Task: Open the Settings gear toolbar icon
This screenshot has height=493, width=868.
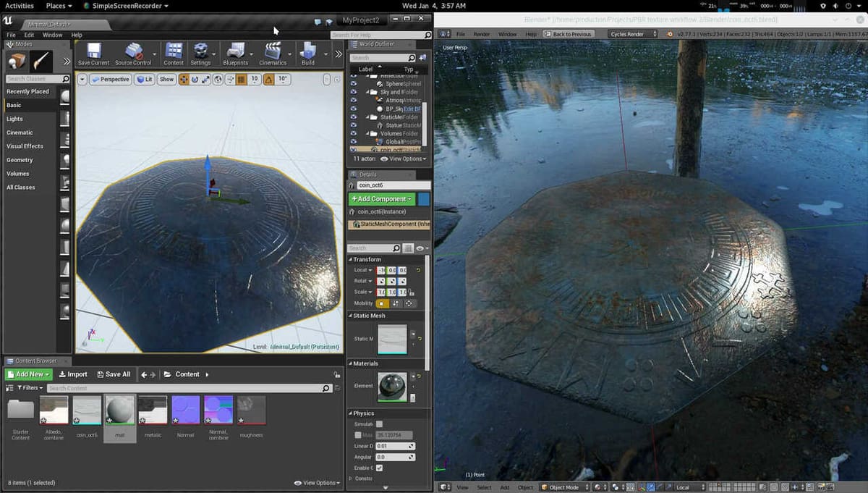Action: (200, 51)
